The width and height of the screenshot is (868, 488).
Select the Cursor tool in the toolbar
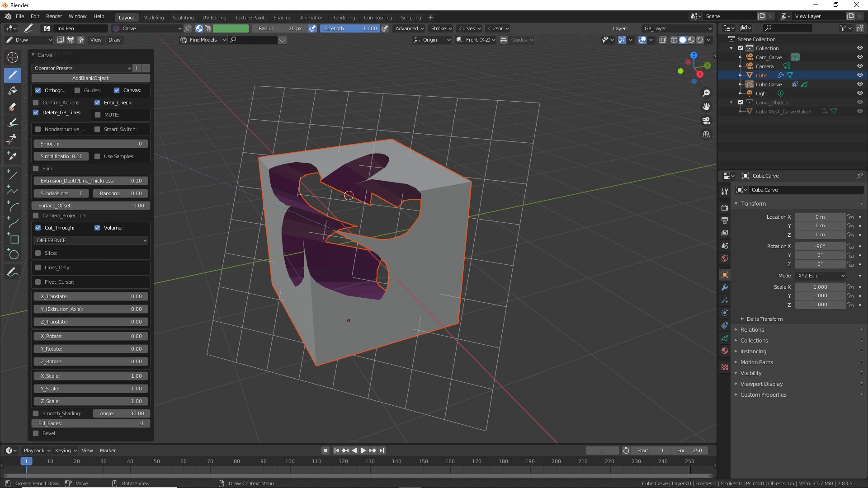13,57
